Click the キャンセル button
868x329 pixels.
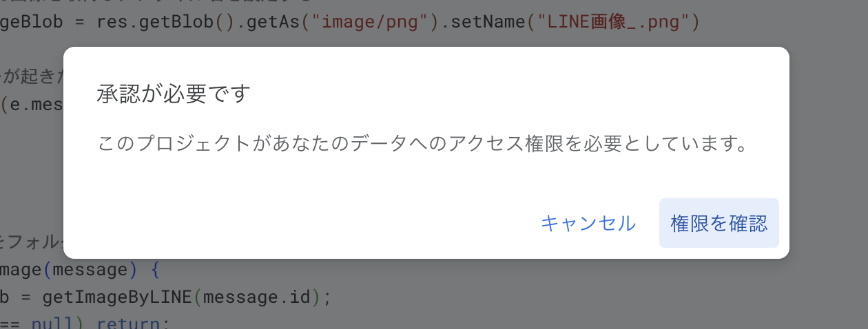588,223
